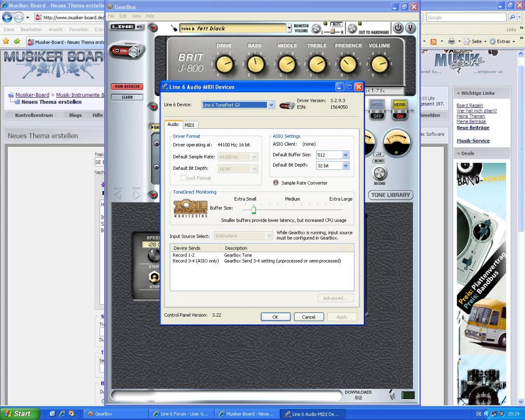The height and width of the screenshot is (420, 525).
Task: Click the Out To Hardware knob
Action: 352,29
